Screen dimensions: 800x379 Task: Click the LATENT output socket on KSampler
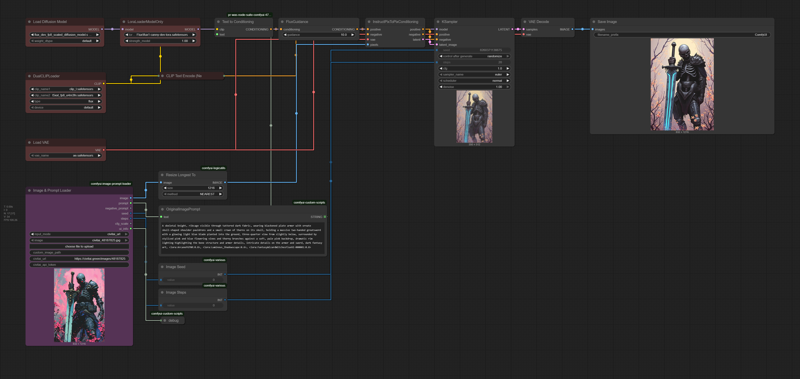pyautogui.click(x=512, y=30)
